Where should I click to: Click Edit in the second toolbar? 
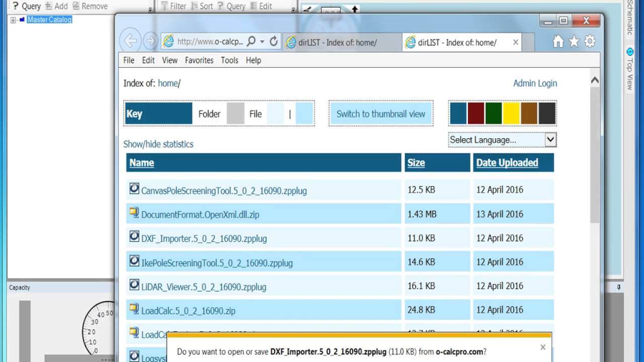261,6
